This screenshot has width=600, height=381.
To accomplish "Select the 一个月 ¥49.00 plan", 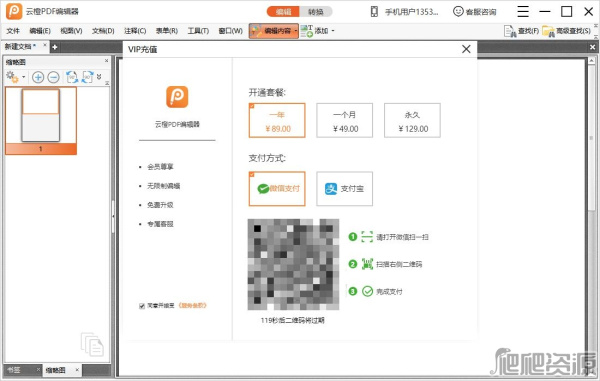I will click(x=344, y=120).
